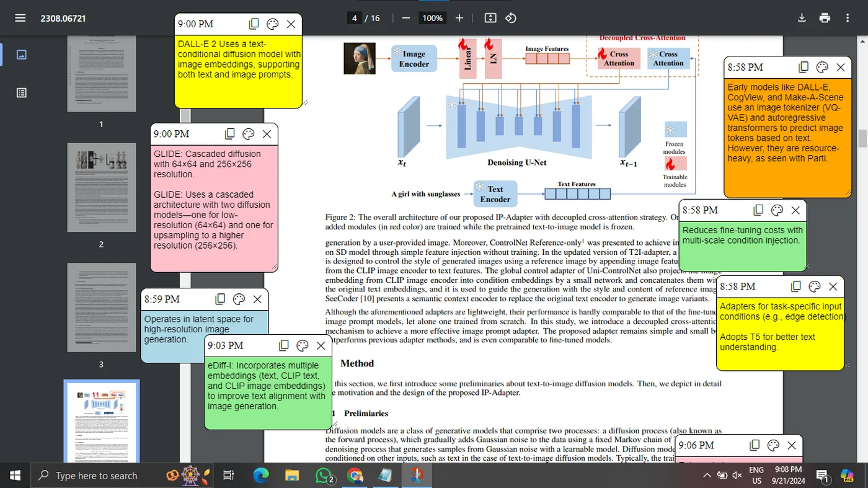
Task: Open the Windows Start menu
Action: [15, 476]
